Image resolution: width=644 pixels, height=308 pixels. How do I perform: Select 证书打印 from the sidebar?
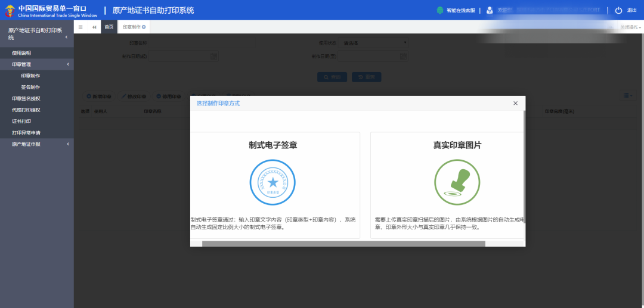pyautogui.click(x=21, y=121)
